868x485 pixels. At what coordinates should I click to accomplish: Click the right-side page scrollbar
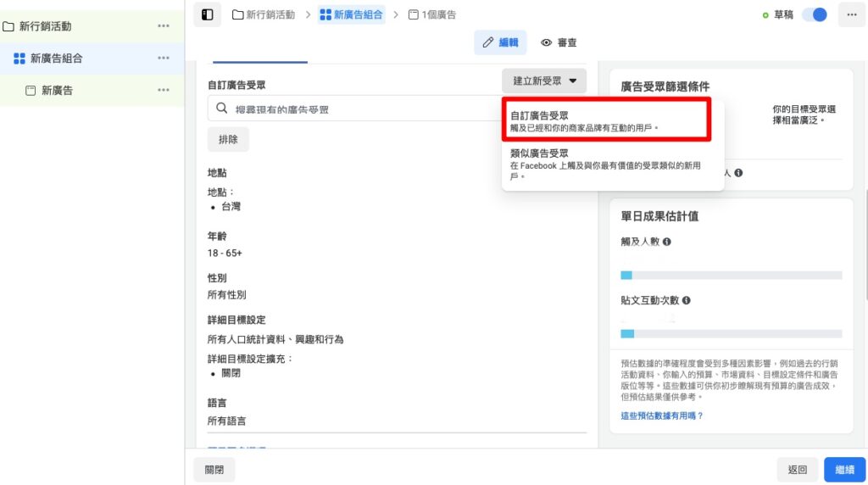(x=865, y=243)
